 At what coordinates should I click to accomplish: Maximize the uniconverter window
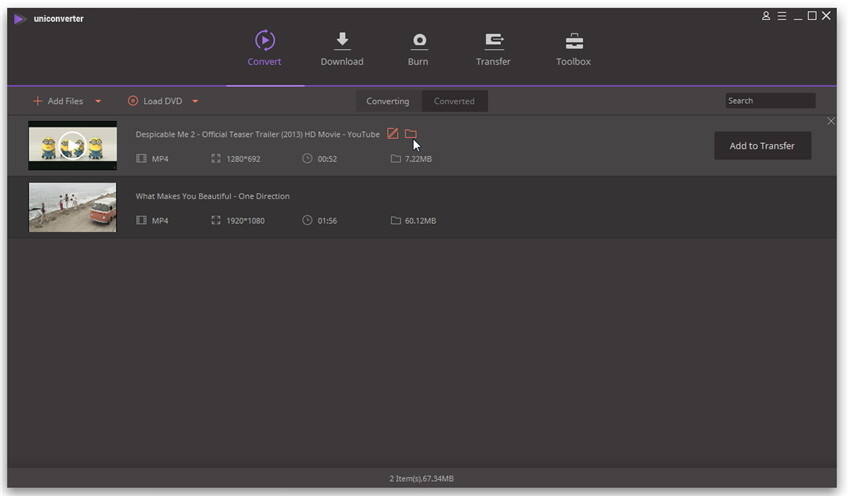(812, 16)
